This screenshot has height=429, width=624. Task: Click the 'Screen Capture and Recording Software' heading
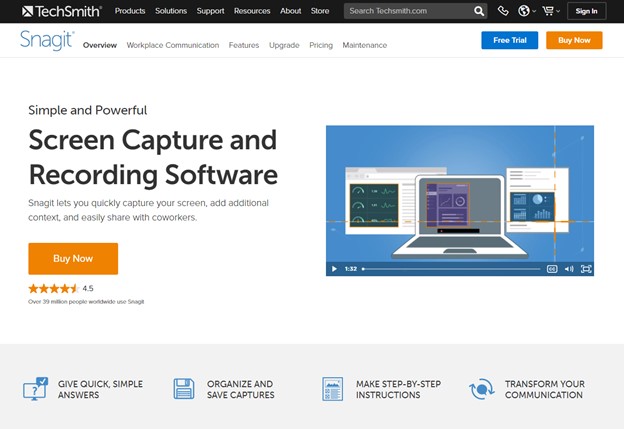[153, 158]
